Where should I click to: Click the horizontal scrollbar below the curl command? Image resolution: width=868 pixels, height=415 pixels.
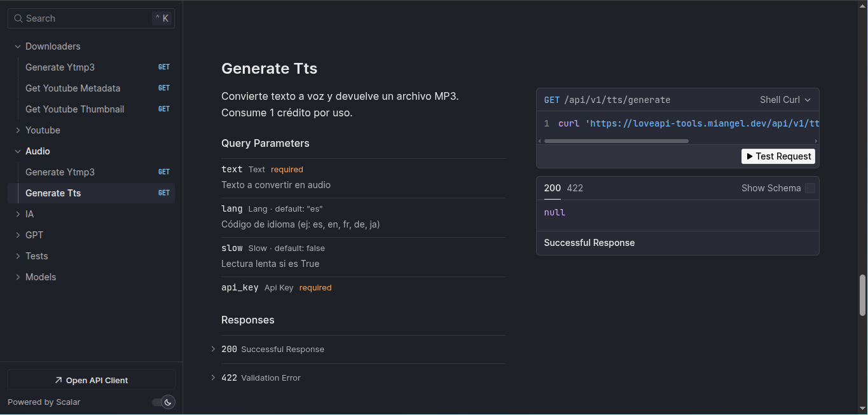pyautogui.click(x=616, y=140)
